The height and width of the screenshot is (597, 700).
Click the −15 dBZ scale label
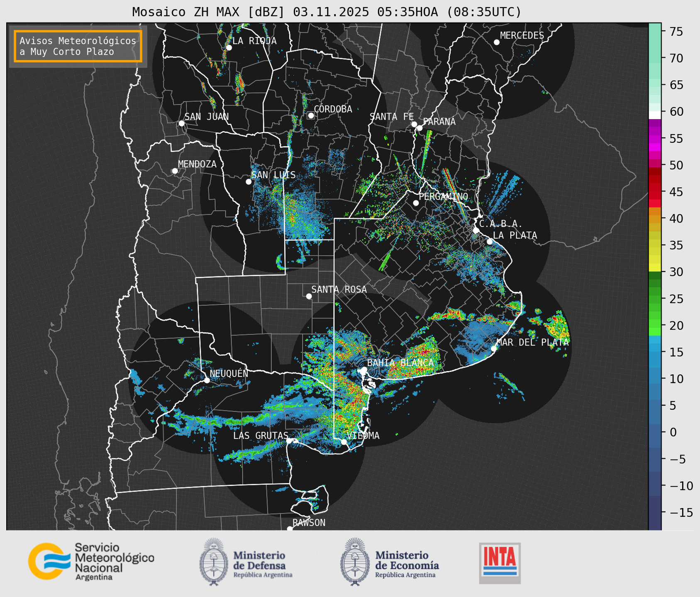681,512
